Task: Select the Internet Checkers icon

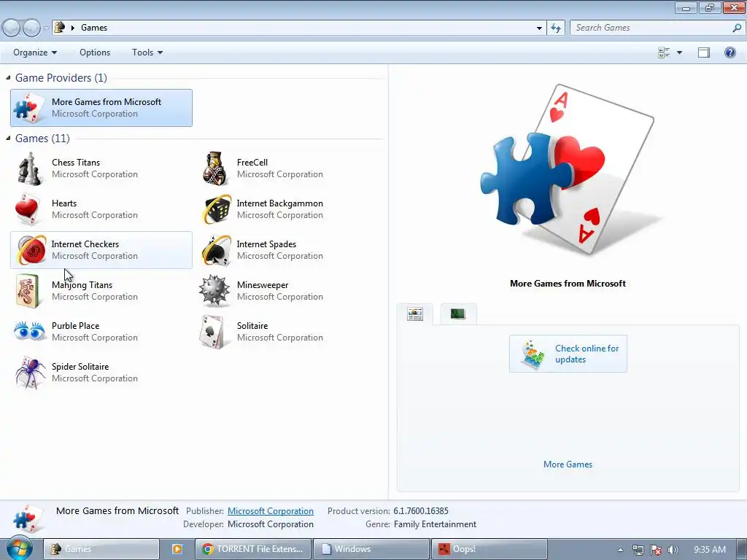Action: (31, 250)
